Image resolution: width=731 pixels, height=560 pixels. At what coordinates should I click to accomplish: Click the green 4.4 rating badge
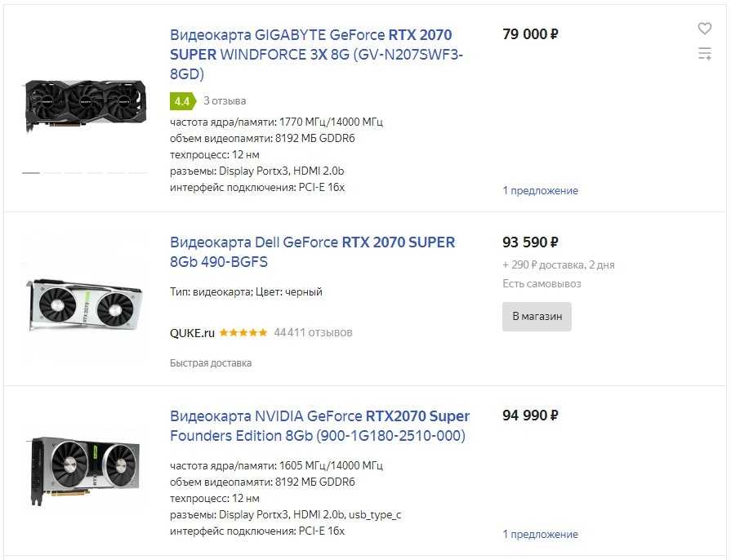click(181, 101)
